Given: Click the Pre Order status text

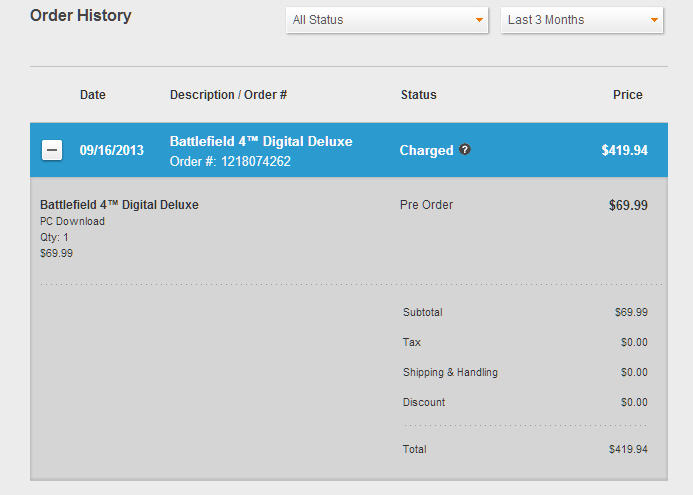Looking at the screenshot, I should point(426,205).
